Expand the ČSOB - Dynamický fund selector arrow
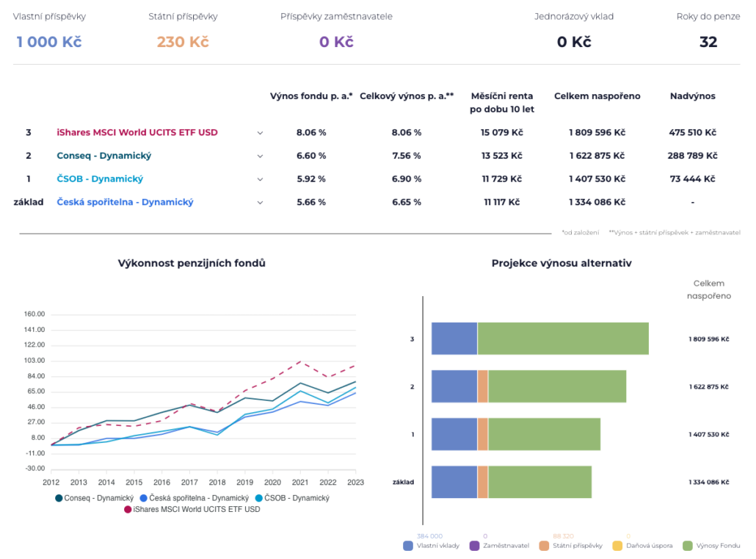 tap(260, 179)
